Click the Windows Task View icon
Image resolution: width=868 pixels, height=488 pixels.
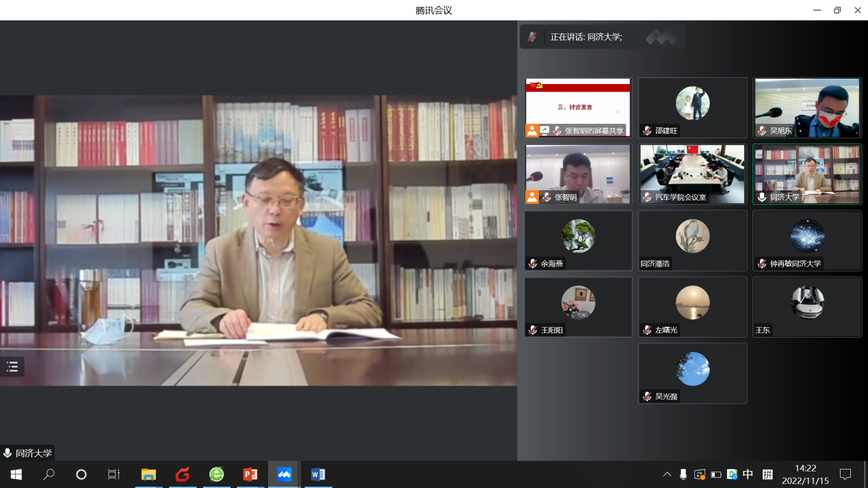click(114, 474)
